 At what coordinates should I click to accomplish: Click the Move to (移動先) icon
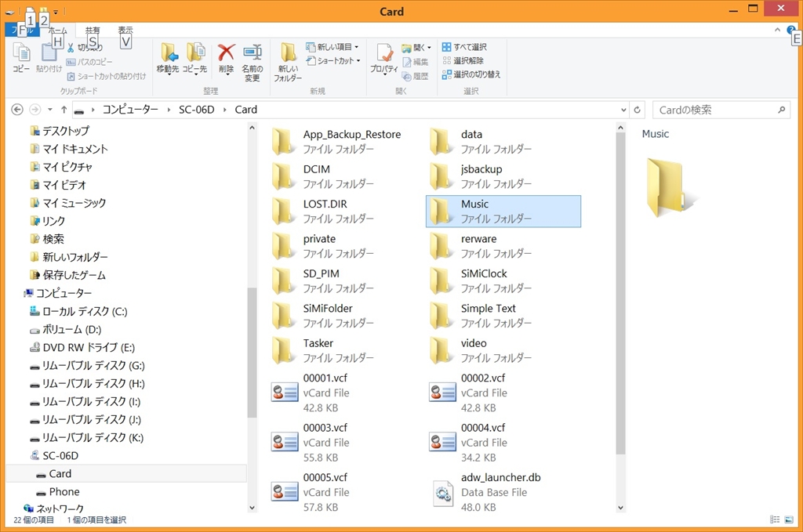coord(168,53)
